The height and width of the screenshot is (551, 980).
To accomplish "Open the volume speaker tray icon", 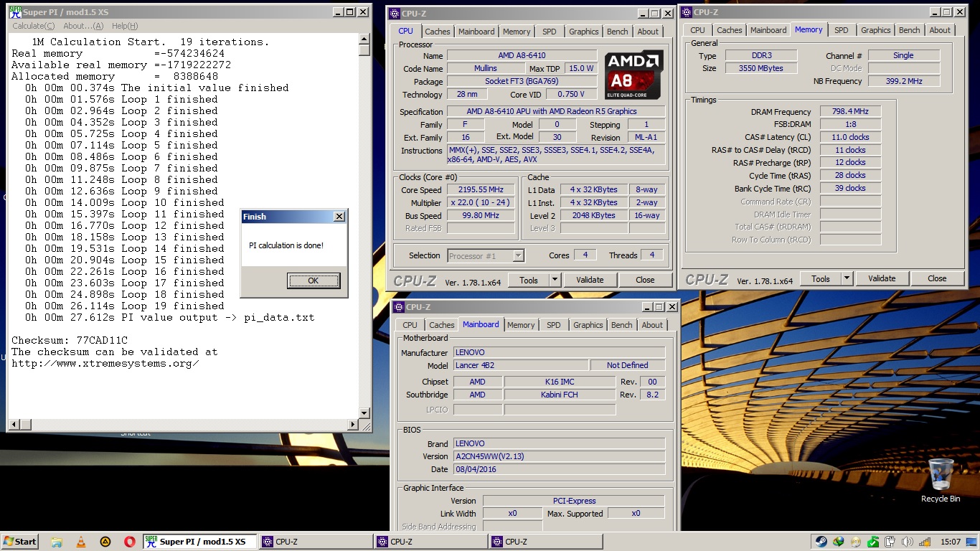I will [907, 542].
